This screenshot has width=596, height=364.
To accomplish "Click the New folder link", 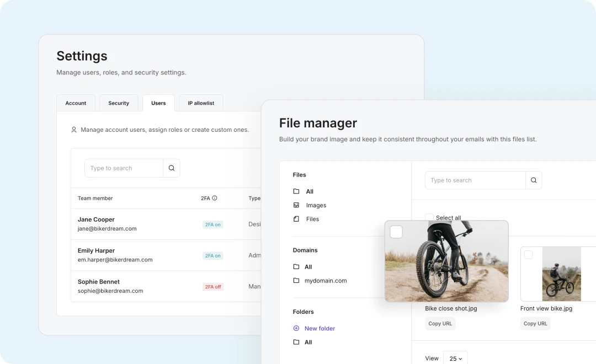I will 320,328.
